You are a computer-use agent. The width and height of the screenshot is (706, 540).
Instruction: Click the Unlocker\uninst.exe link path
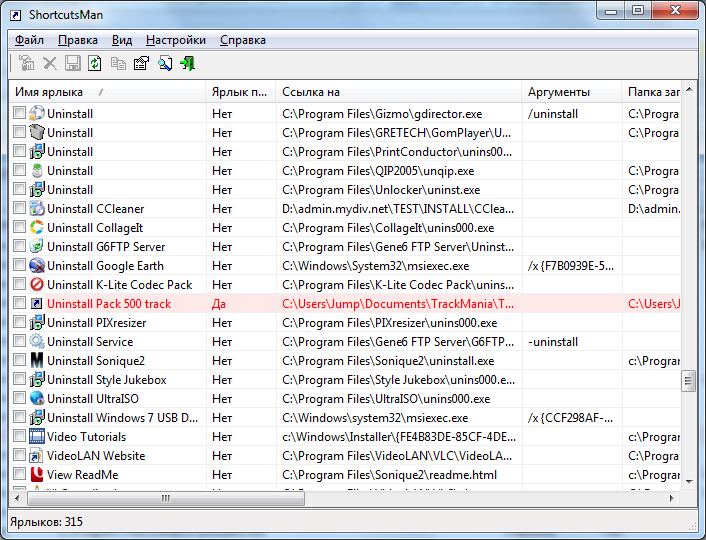pos(381,190)
